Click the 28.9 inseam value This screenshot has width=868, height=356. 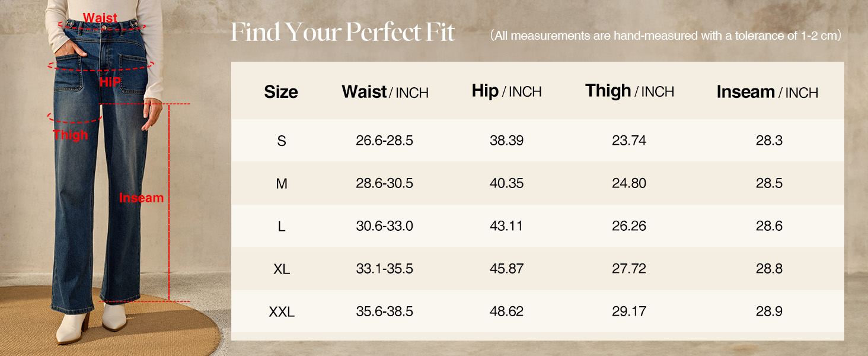(769, 311)
